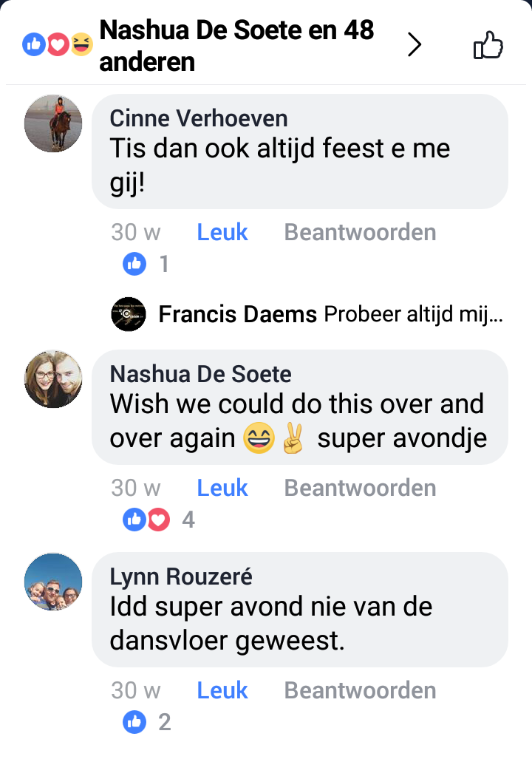Reply to Cinne Verhoeven's comment
Image resolution: width=532 pixels, height=759 pixels.
(360, 232)
